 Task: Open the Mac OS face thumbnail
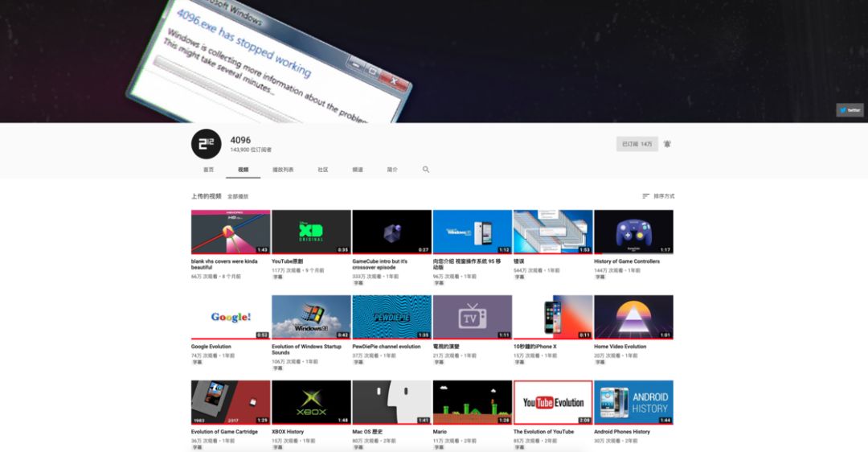pyautogui.click(x=392, y=402)
